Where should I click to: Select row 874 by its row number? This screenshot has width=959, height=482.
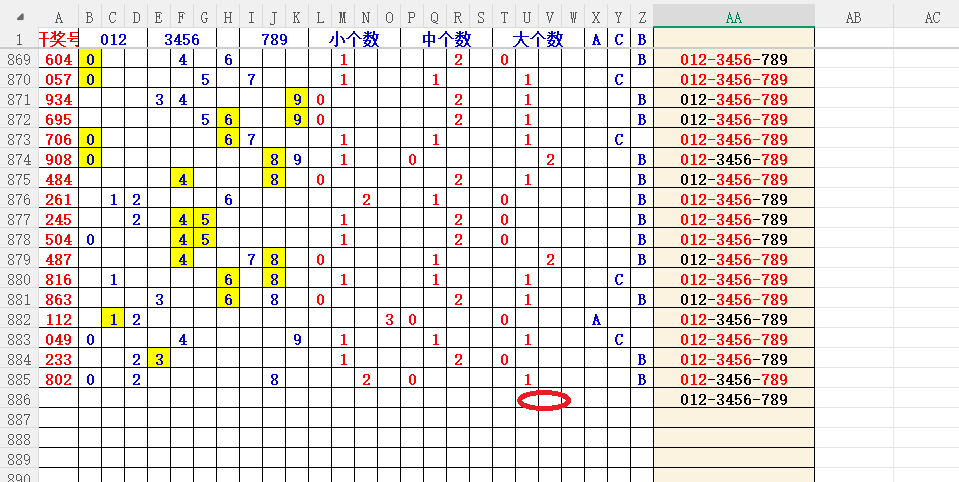[x=19, y=160]
